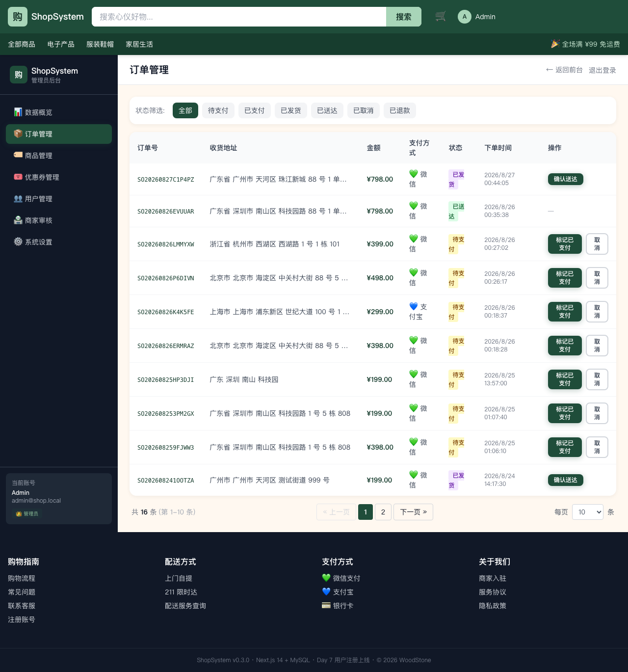Screen dimensions: 628x672
Task: Expand the 每页 page-size dropdown
Action: pyautogui.click(x=588, y=512)
